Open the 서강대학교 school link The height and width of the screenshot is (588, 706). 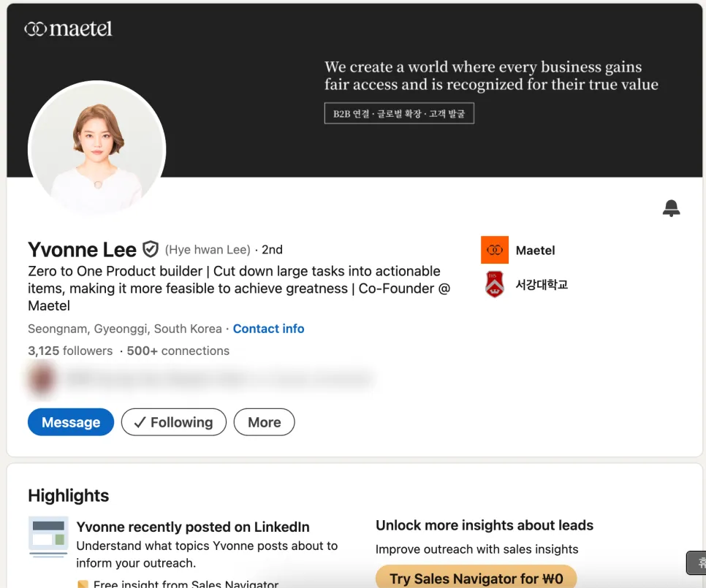pyautogui.click(x=542, y=284)
